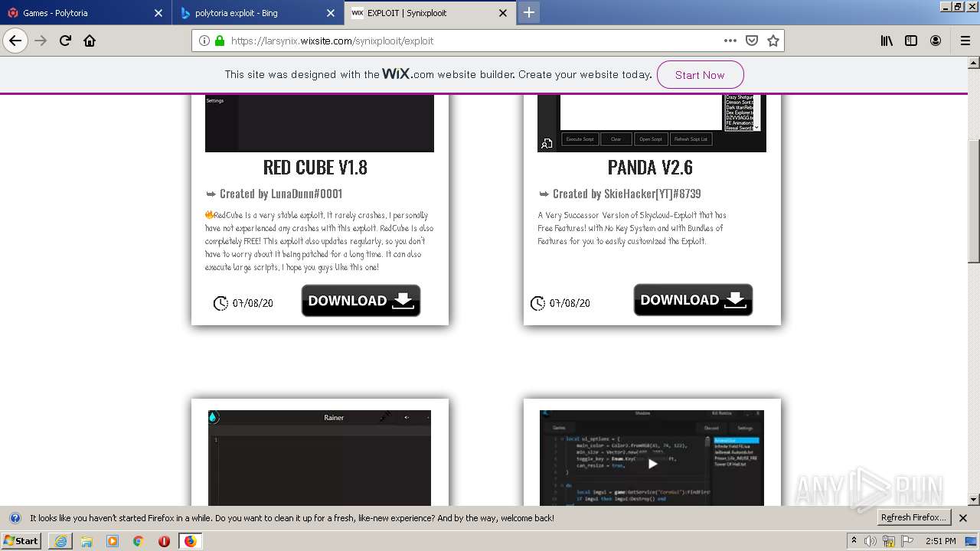Click the forward navigation arrow
Screen dimensions: 980x551
(41, 41)
